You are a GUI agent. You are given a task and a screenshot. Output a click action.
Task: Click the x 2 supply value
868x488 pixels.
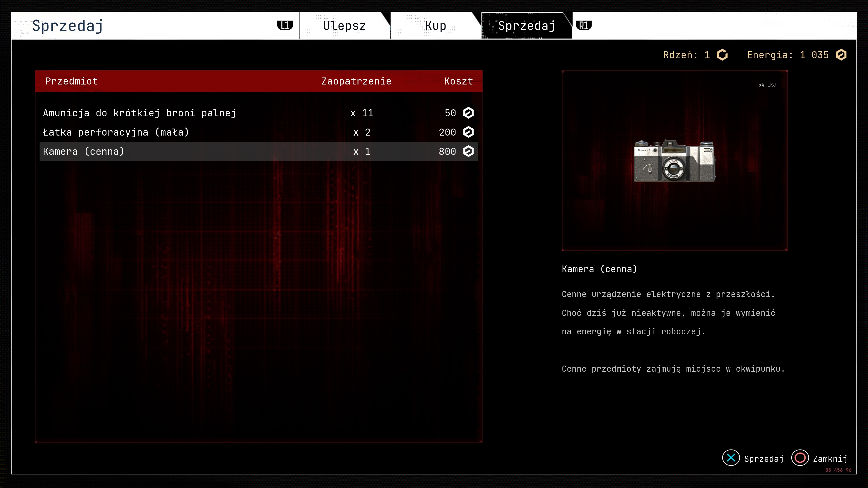362,132
